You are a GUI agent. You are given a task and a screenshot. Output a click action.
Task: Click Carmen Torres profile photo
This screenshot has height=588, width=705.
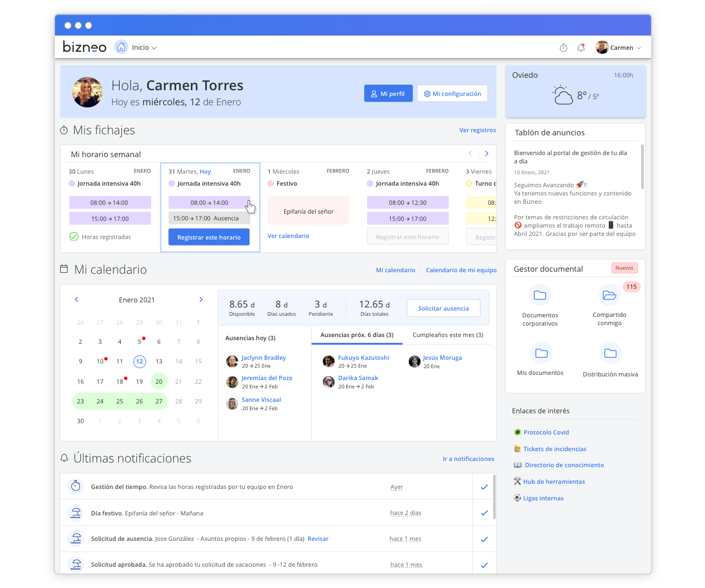tap(87, 92)
